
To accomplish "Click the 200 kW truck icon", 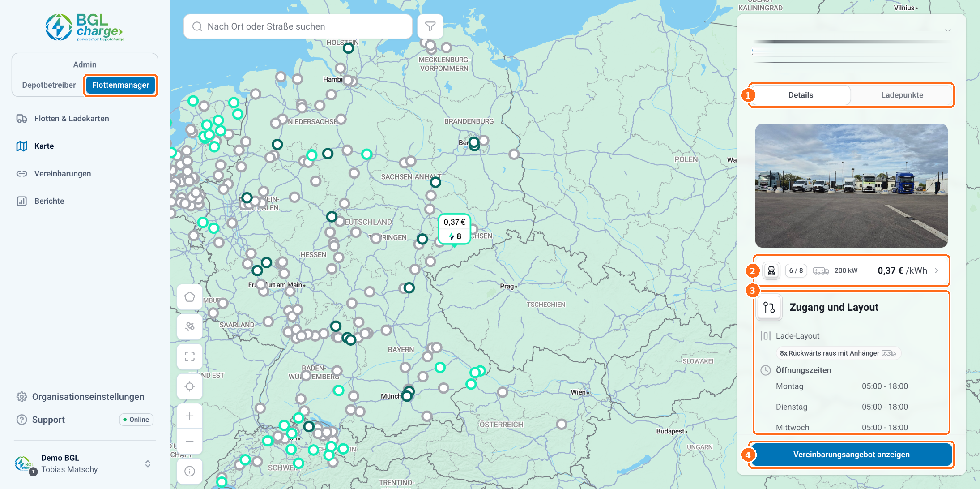I will pyautogui.click(x=821, y=270).
